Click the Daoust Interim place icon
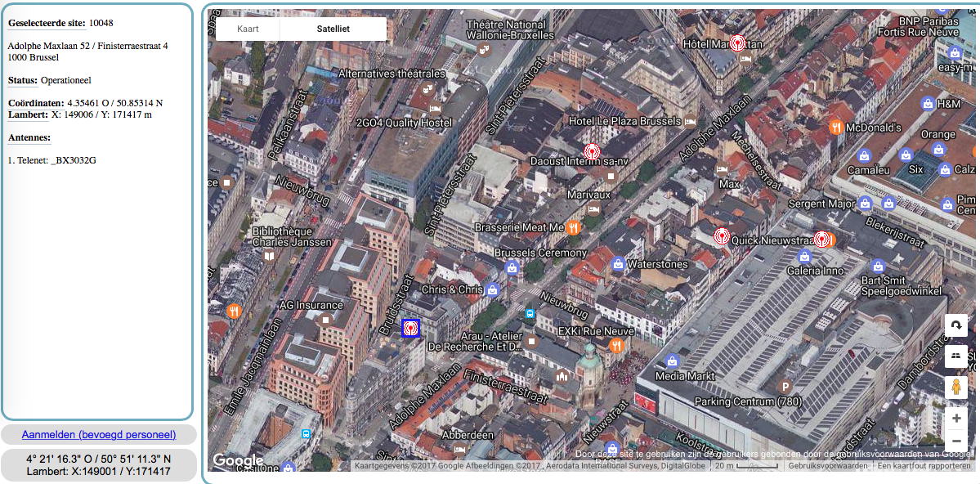The height and width of the screenshot is (484, 980). coord(612,177)
